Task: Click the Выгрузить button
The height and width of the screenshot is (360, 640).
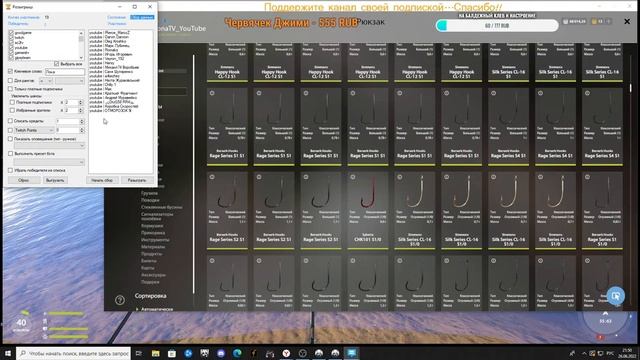Action: coord(55,180)
